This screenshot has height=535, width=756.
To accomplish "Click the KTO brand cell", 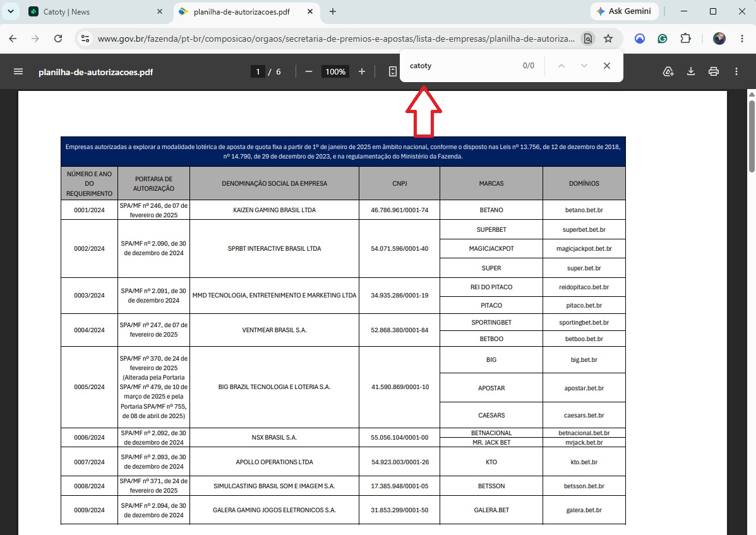I will (x=491, y=462).
